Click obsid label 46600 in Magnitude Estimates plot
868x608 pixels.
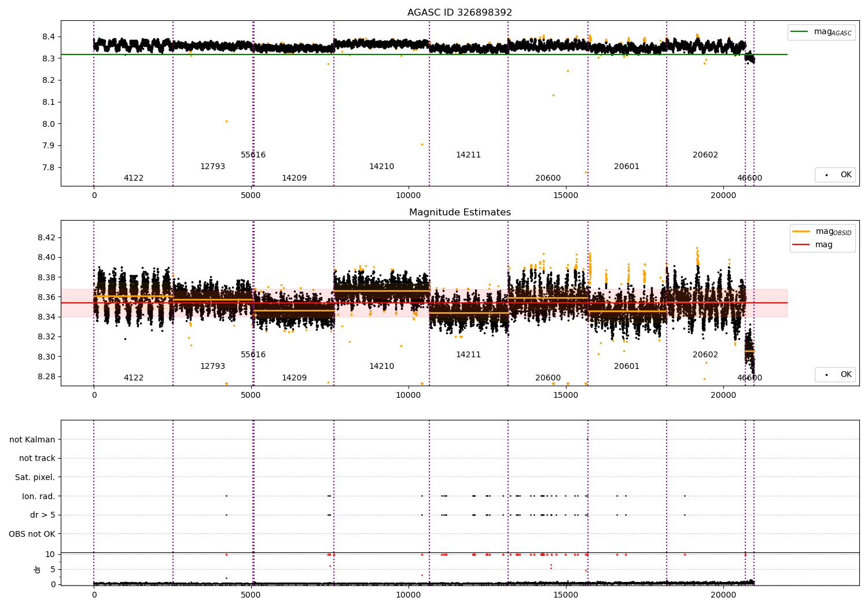click(749, 378)
